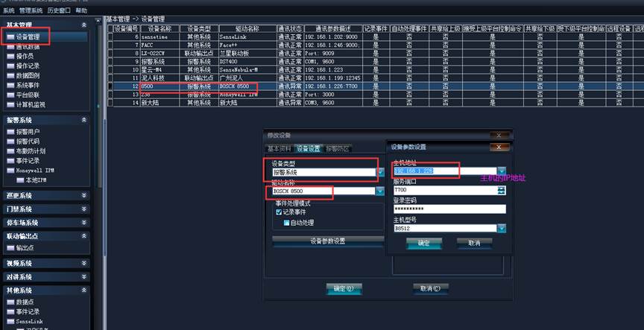Click the 设备参数设置 button
Image resolution: width=644 pixels, height=330 pixels.
click(x=328, y=241)
